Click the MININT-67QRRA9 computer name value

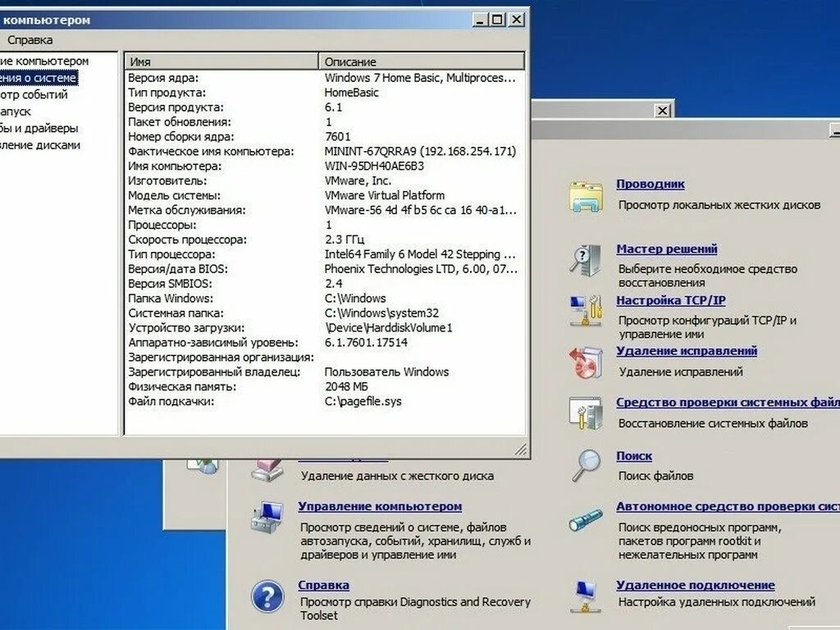point(421,152)
